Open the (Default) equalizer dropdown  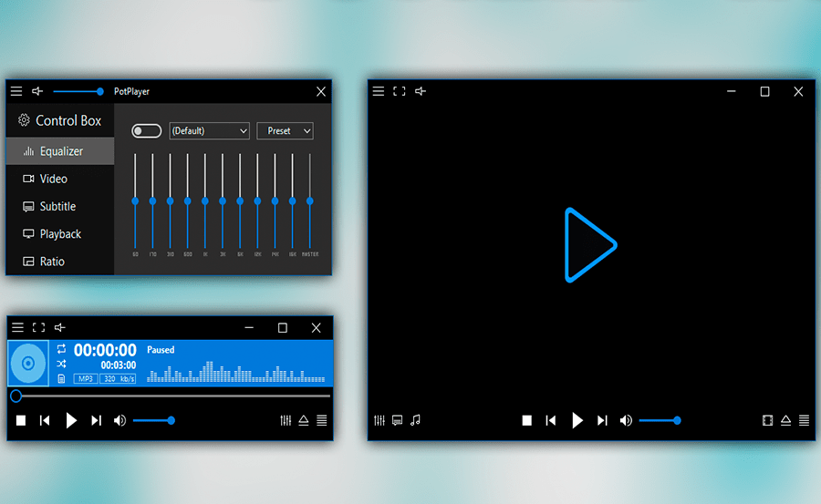(209, 131)
